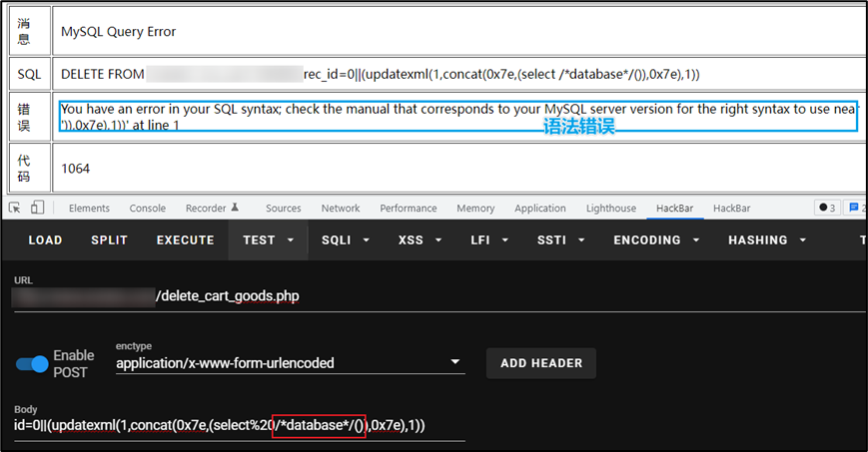Click the 'MySQL Query Error' message text
The image size is (868, 452).
pyautogui.click(x=119, y=32)
